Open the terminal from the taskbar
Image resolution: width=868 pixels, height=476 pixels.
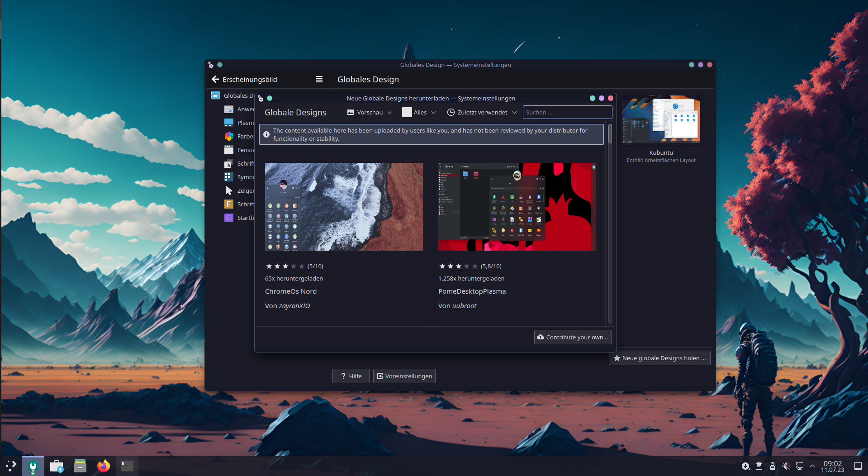click(x=127, y=466)
